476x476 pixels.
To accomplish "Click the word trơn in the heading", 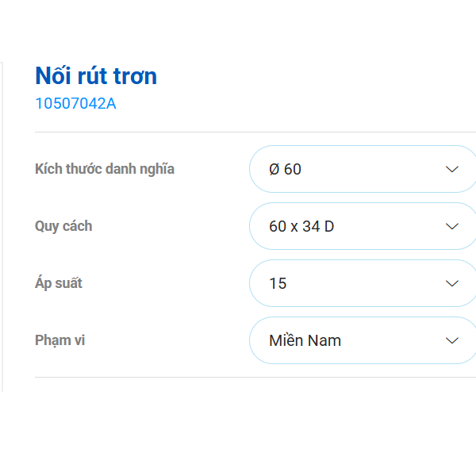I will click(x=133, y=76).
